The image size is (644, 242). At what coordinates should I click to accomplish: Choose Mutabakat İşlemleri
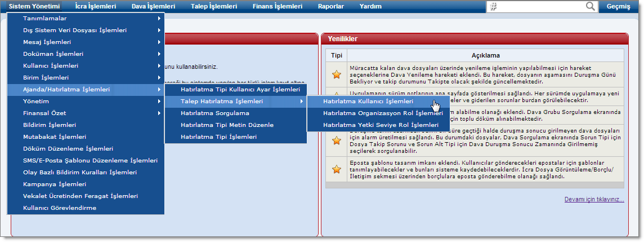pos(86,137)
